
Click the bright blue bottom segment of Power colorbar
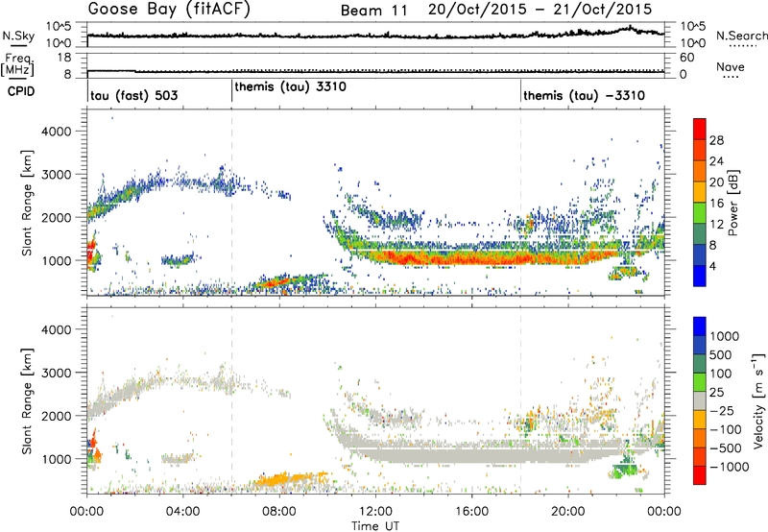[700, 276]
